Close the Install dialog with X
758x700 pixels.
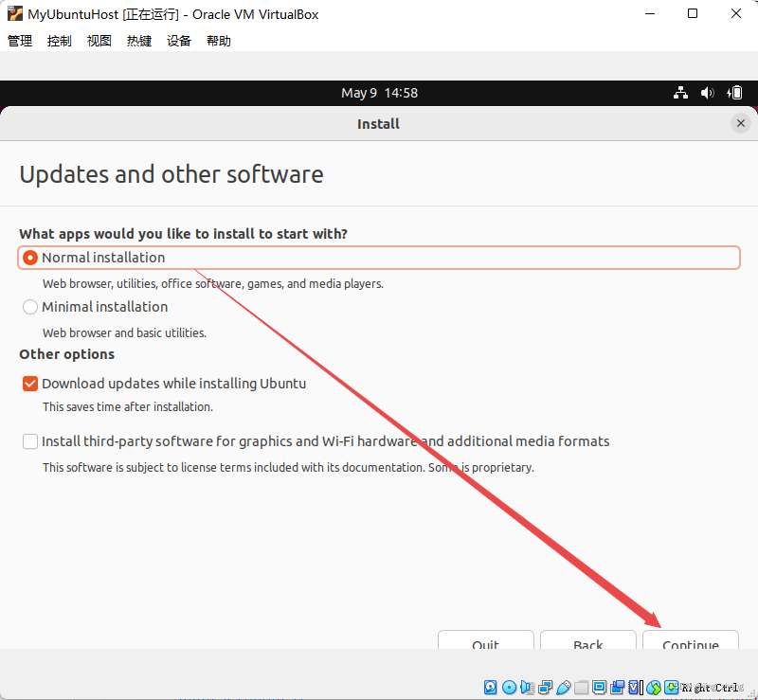pyautogui.click(x=740, y=123)
